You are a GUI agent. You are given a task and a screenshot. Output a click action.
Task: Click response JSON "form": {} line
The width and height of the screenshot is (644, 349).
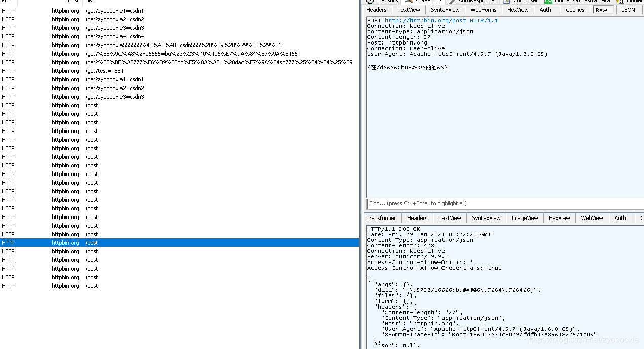tap(393, 301)
